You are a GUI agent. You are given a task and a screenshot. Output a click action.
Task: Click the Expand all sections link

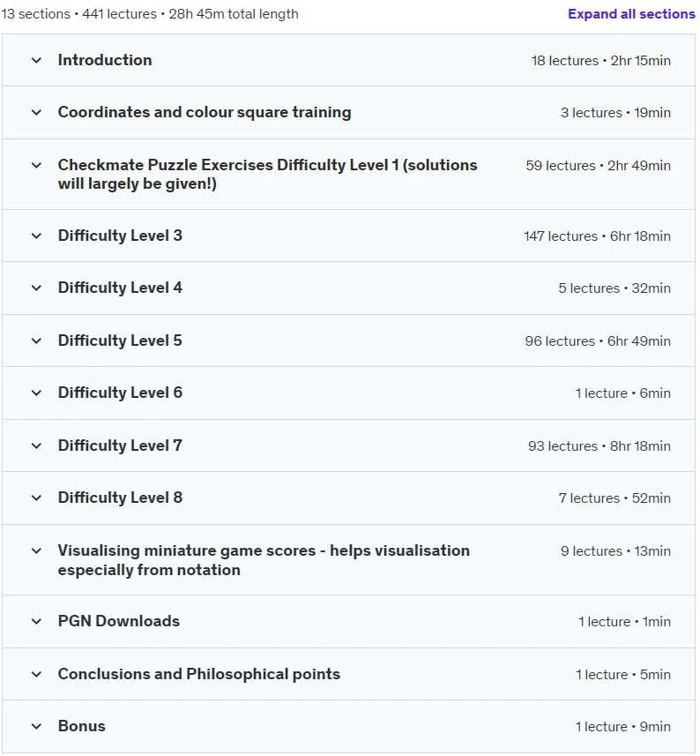(x=631, y=14)
